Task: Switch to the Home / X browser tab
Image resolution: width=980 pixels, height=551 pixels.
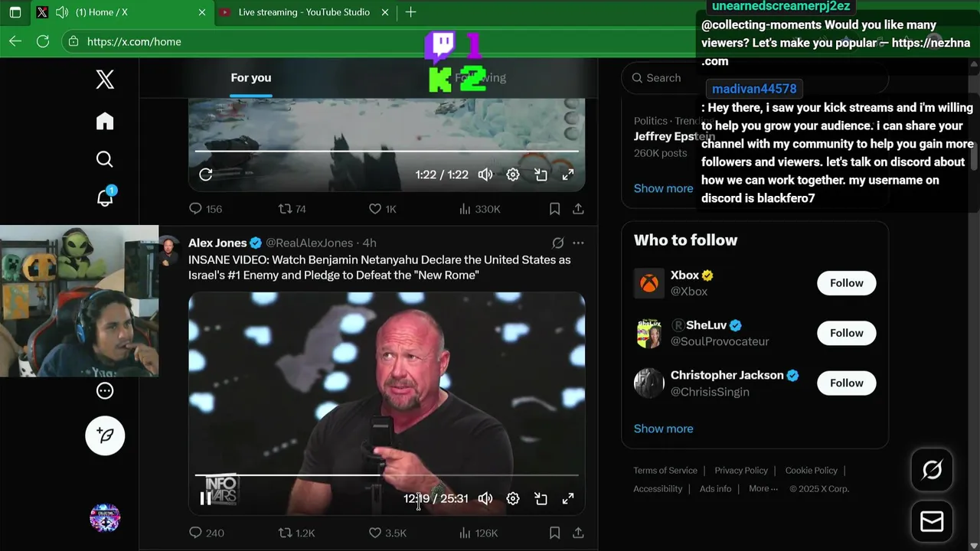Action: point(121,12)
